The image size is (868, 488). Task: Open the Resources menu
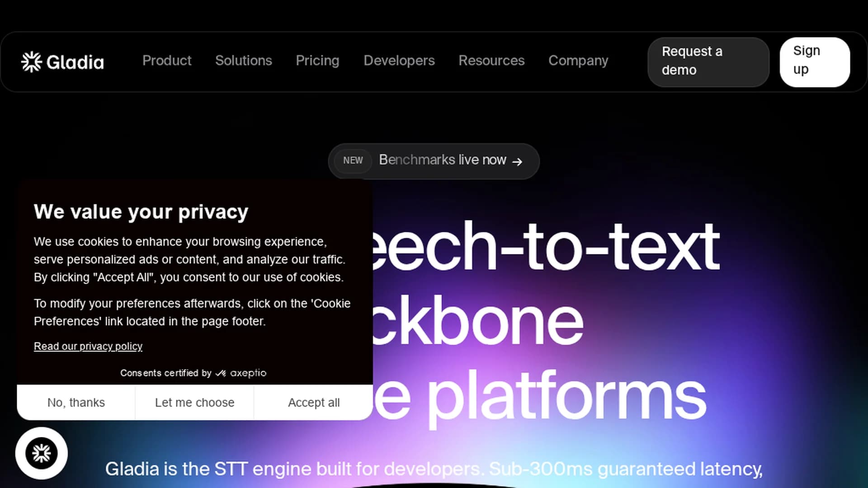click(491, 61)
